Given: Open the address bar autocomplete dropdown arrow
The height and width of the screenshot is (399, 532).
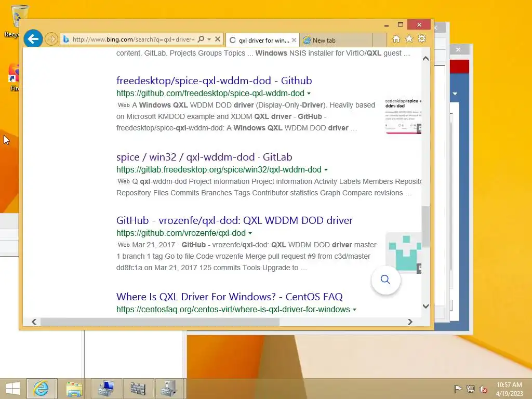Looking at the screenshot, I should pyautogui.click(x=209, y=39).
